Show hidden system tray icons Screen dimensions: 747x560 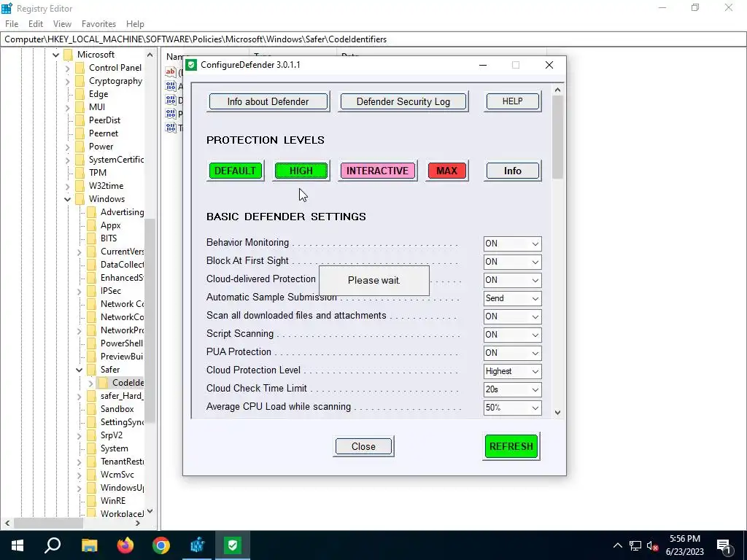coord(617,545)
